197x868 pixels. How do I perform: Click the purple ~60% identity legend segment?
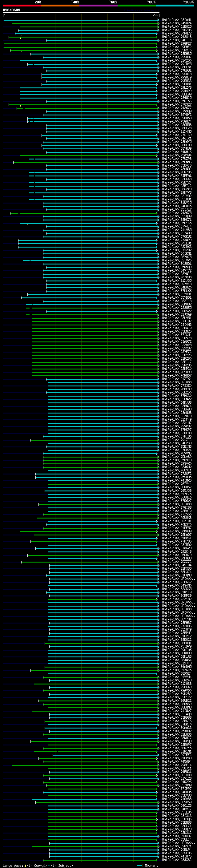click(x=99, y=6)
